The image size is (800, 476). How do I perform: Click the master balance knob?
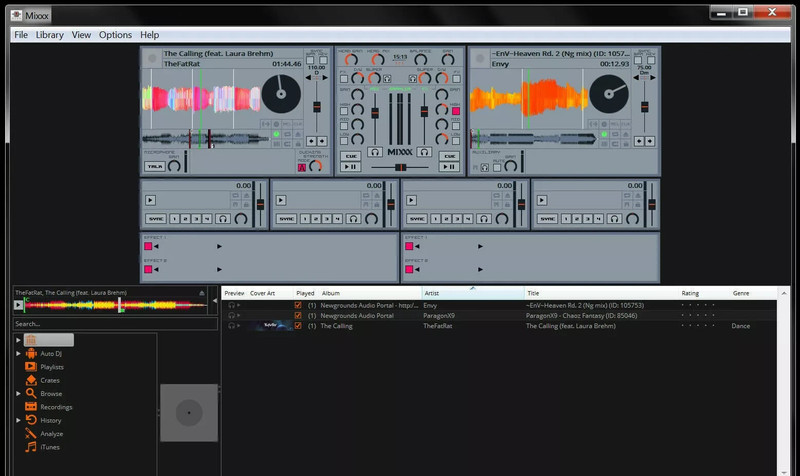click(421, 60)
